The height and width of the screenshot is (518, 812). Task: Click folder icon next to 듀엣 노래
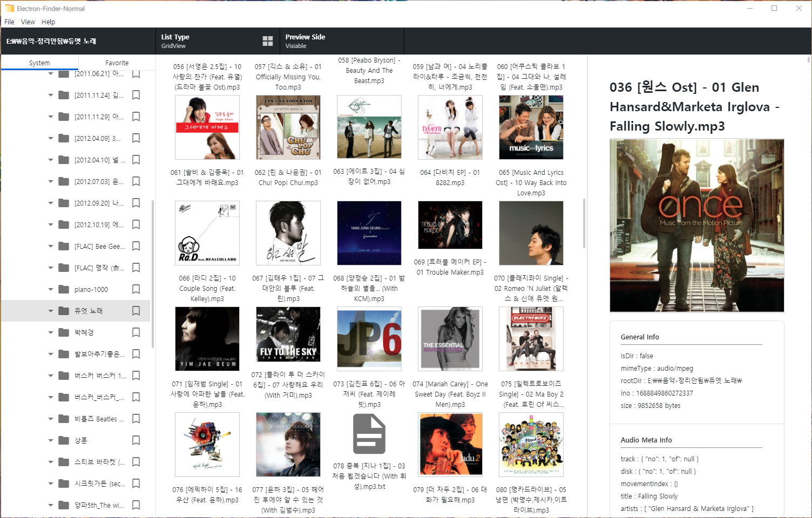(x=64, y=311)
